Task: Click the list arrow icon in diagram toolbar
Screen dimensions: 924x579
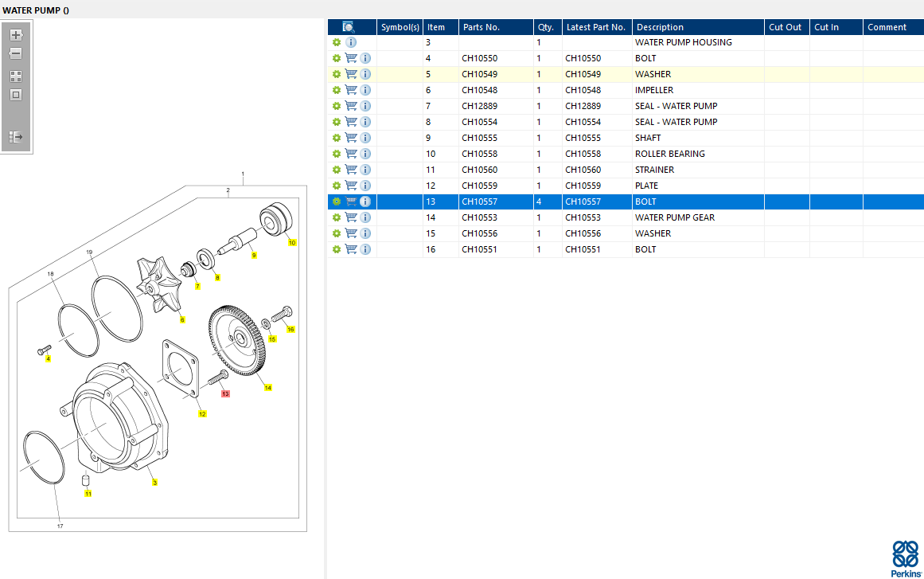Action: [x=16, y=137]
